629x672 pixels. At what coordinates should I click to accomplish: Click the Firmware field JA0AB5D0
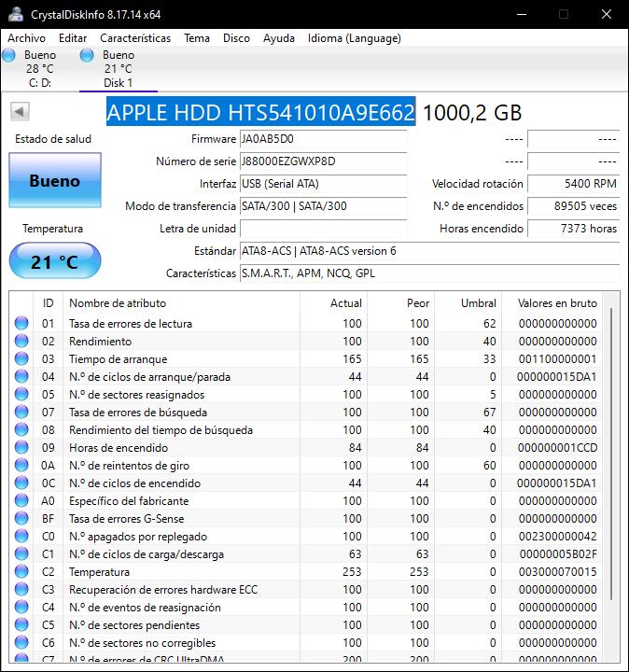[x=323, y=139]
